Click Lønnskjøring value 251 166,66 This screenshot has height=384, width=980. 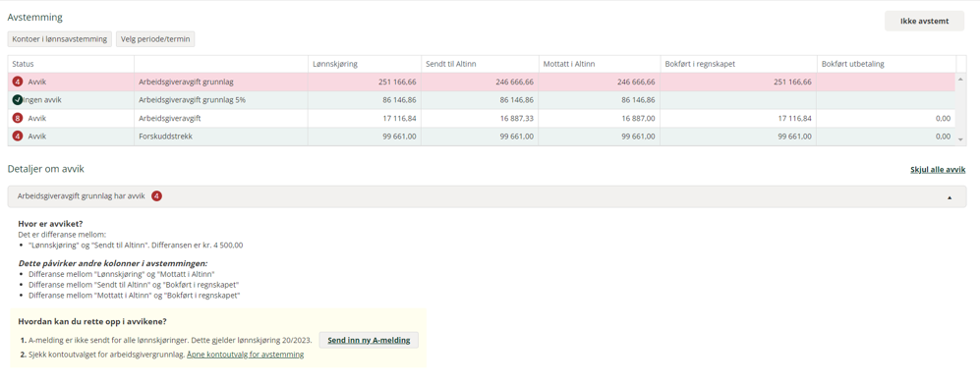(x=397, y=82)
